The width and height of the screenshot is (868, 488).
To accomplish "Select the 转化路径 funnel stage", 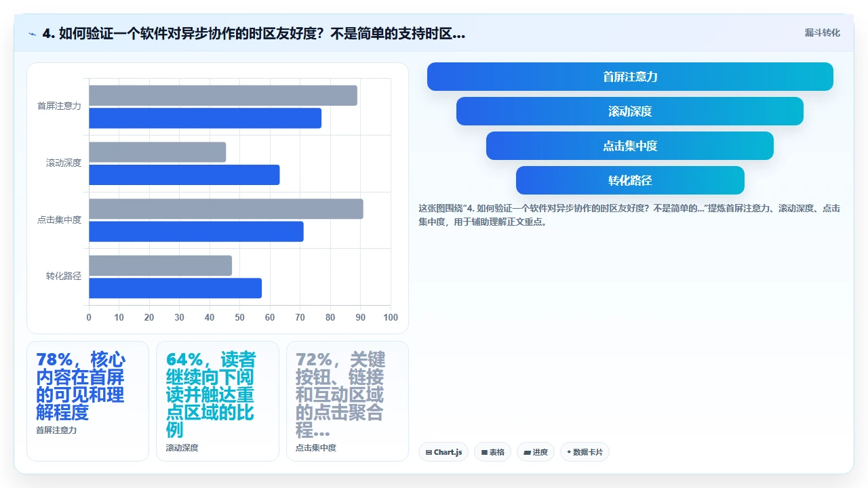I will (630, 180).
